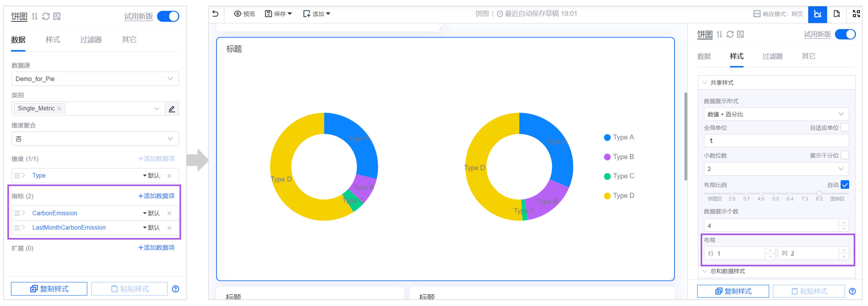This screenshot has width=868, height=306.
Task: Click the preview eye icon
Action: coord(238,14)
